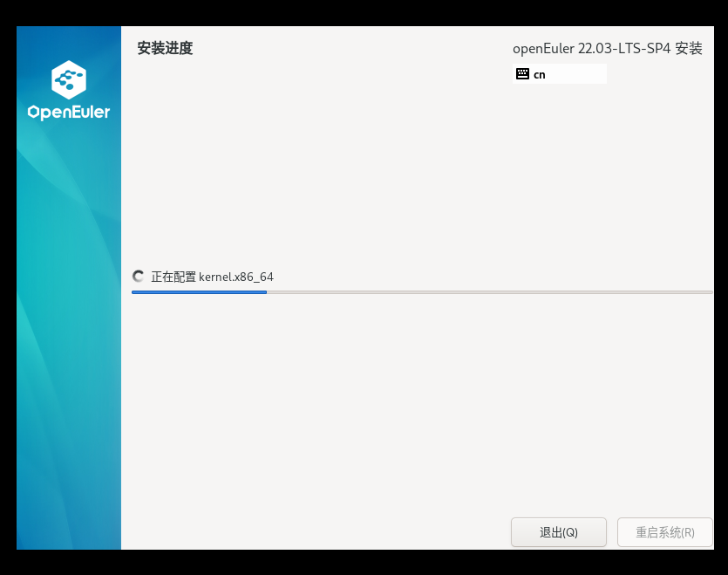Click the spinner icon beside 正在配置

[139, 277]
